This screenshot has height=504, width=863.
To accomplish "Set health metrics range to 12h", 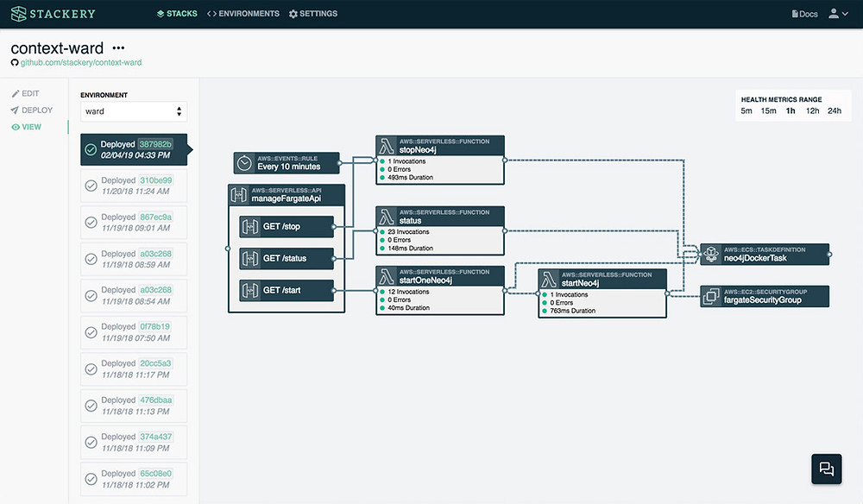I will [x=812, y=110].
